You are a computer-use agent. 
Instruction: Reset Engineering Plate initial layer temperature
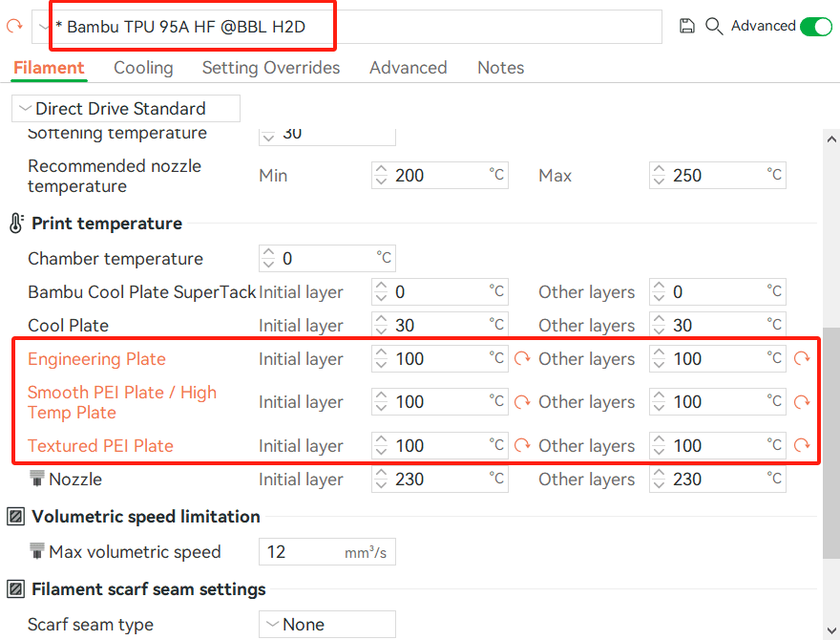(x=522, y=358)
